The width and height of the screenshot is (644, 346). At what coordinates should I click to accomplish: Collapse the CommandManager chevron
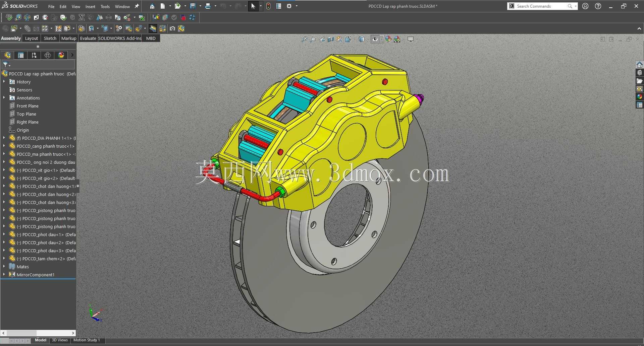point(639,28)
